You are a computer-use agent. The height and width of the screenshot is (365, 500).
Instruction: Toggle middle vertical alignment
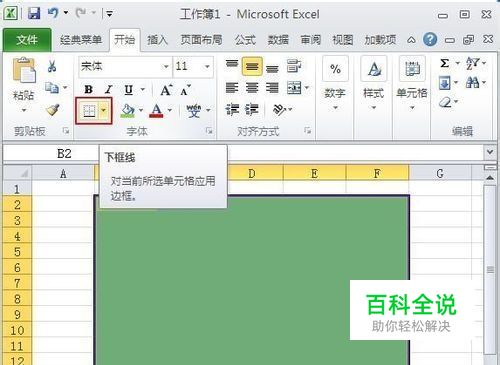(252, 66)
